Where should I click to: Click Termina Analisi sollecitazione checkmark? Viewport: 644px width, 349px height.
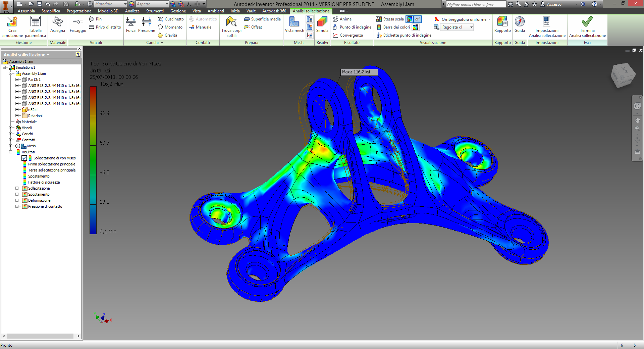click(587, 22)
